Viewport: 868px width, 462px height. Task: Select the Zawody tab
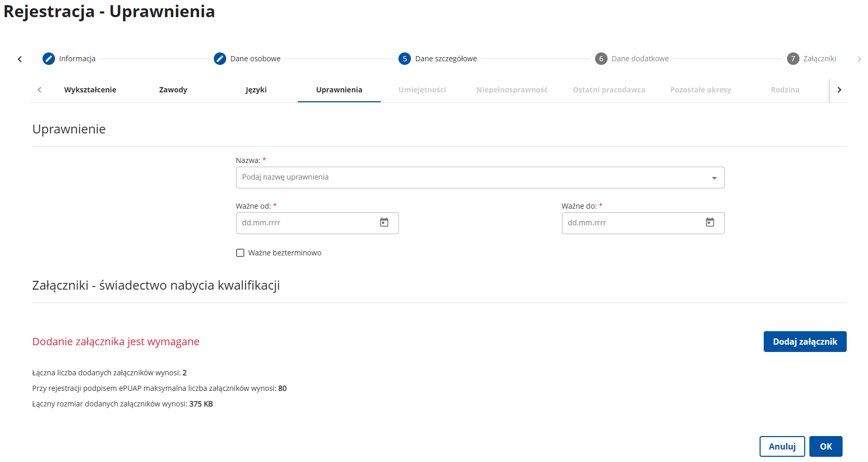(x=173, y=90)
